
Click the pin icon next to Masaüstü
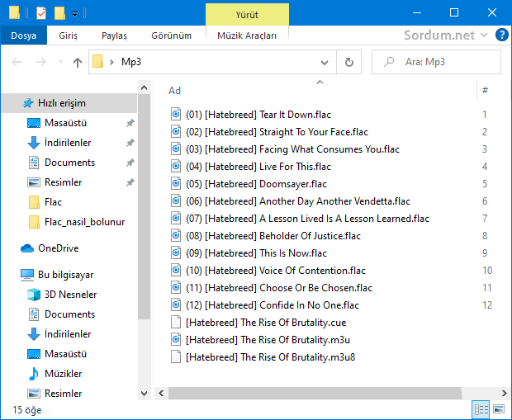pos(130,123)
